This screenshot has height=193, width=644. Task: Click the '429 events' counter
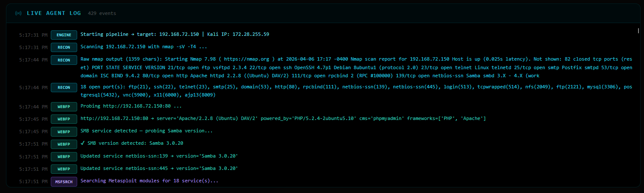(x=102, y=13)
